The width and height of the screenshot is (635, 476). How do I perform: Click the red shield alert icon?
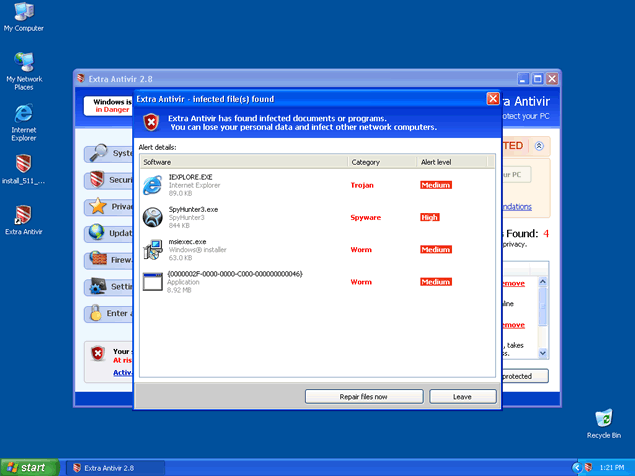[150, 122]
